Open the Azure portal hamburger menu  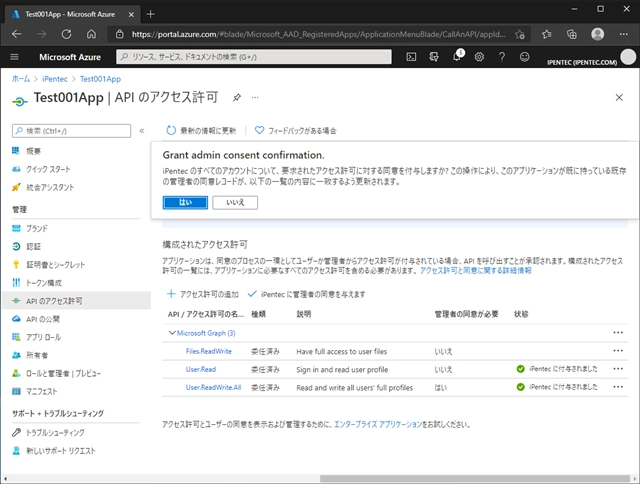tap(14, 57)
